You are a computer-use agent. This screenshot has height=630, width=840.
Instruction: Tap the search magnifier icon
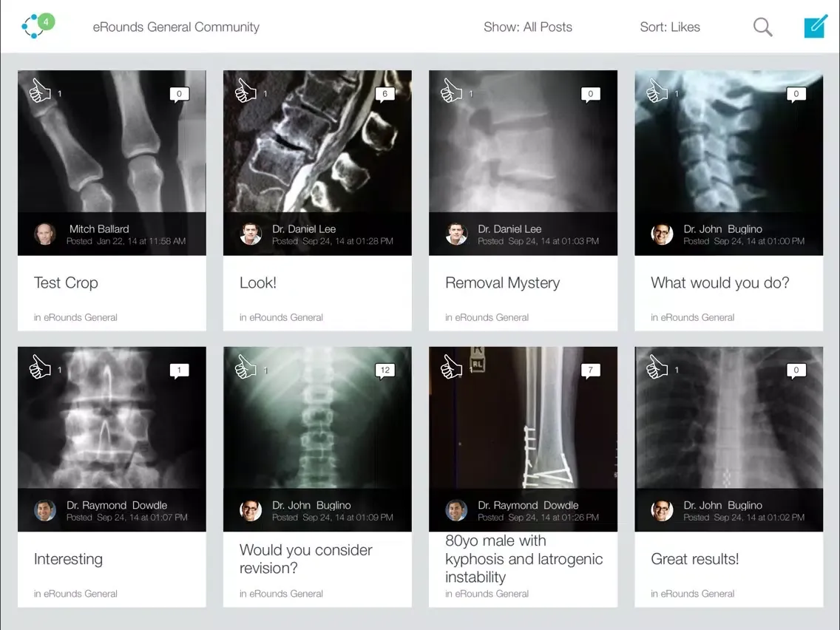762,27
